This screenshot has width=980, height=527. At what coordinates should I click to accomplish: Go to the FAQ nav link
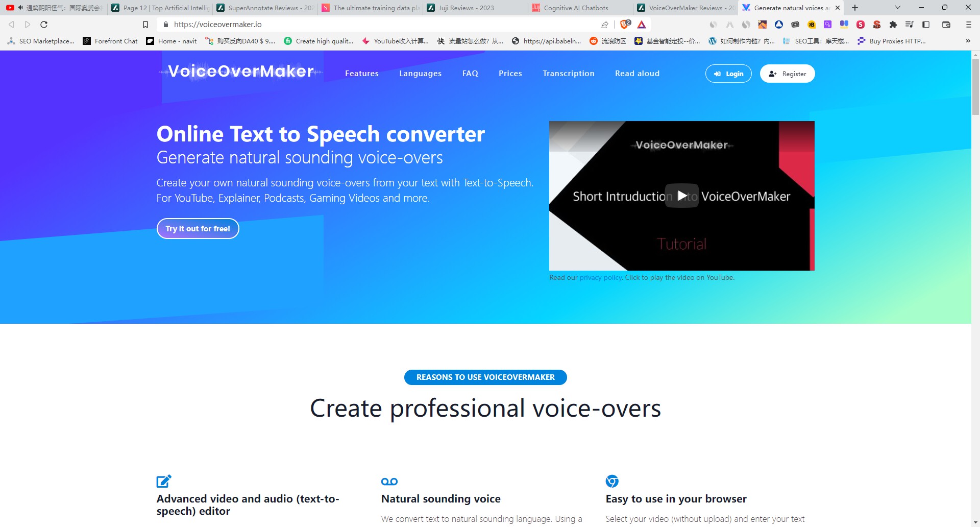(470, 74)
